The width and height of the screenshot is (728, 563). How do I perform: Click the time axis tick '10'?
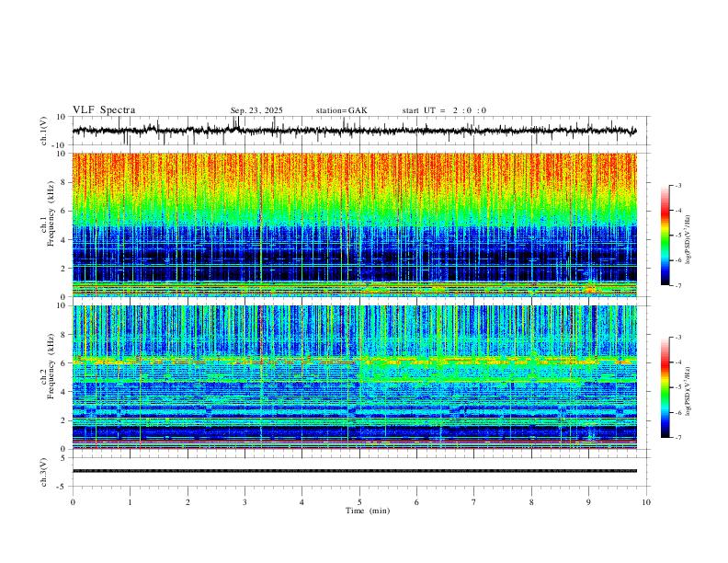[x=646, y=502]
